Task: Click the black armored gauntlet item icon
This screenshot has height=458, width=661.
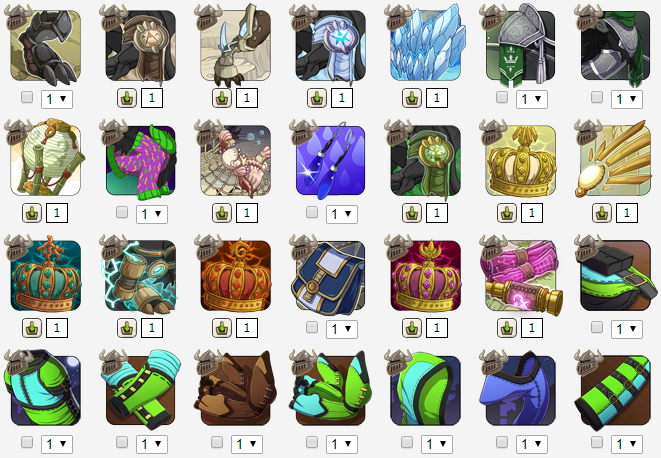Action: tap(46, 46)
